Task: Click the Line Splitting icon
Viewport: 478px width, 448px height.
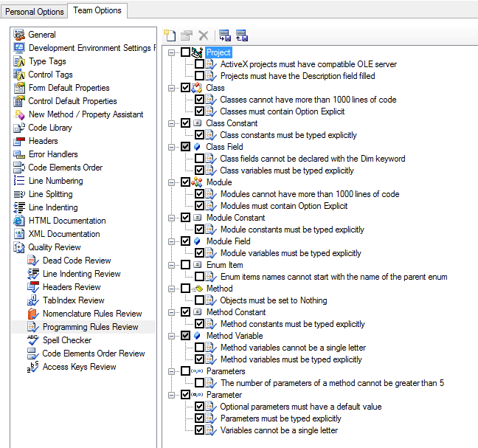Action: 19,194
